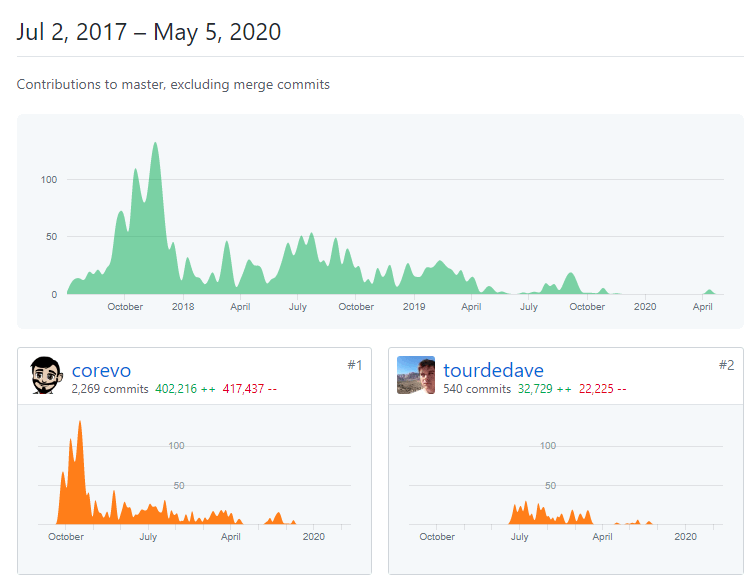Click the tallest orange peak in corevo's graph
753x585 pixels.
79,424
